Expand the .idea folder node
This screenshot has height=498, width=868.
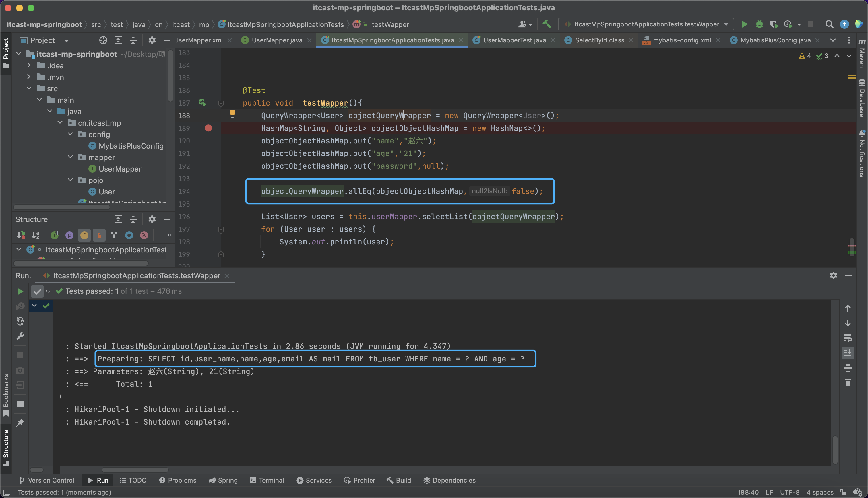(x=29, y=65)
